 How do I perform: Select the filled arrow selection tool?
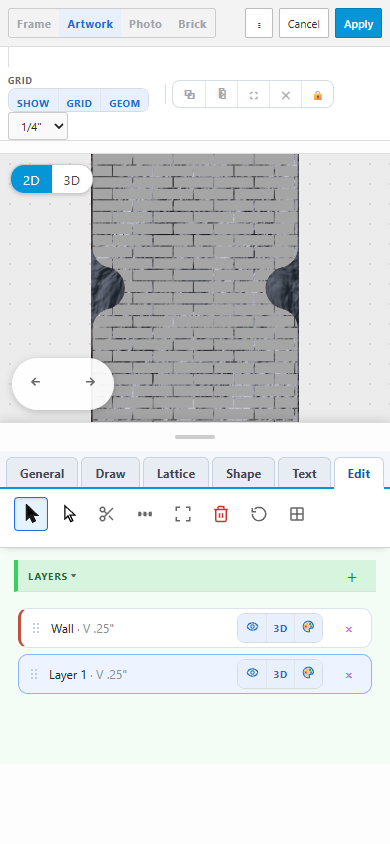31,514
